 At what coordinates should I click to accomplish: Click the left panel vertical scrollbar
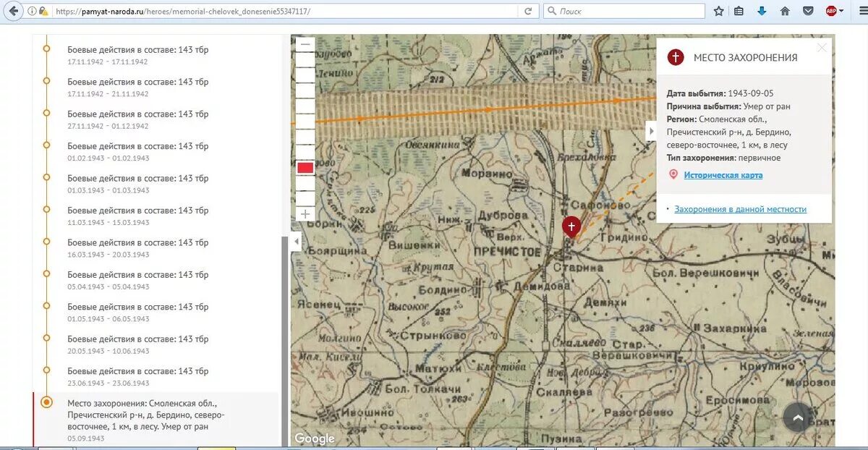click(x=284, y=340)
